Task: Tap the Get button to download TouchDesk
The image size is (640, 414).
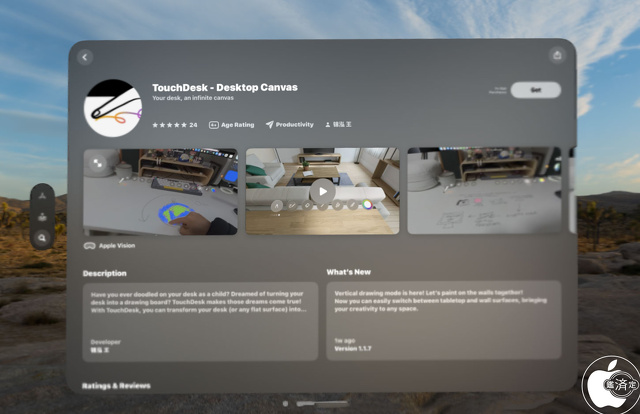Action: 536,90
